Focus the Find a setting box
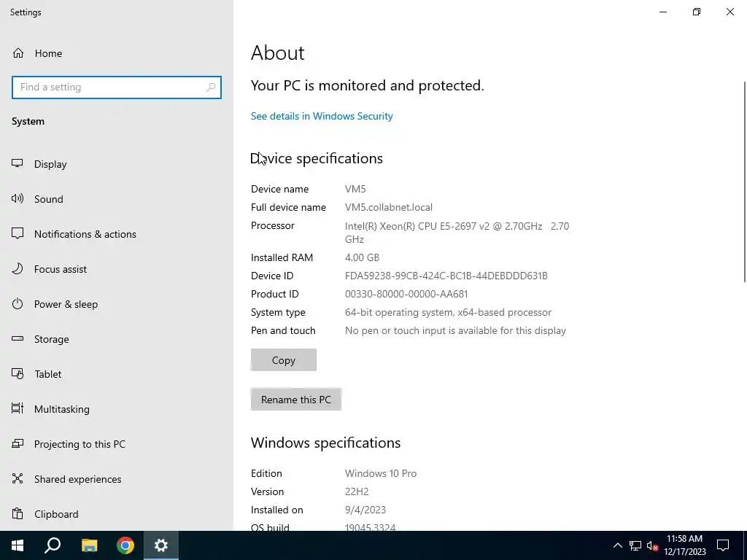The image size is (747, 560). coord(117,87)
